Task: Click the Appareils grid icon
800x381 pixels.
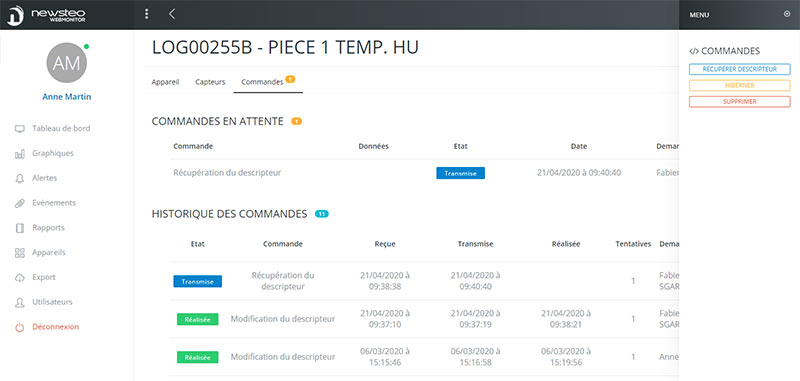Action: 20,253
